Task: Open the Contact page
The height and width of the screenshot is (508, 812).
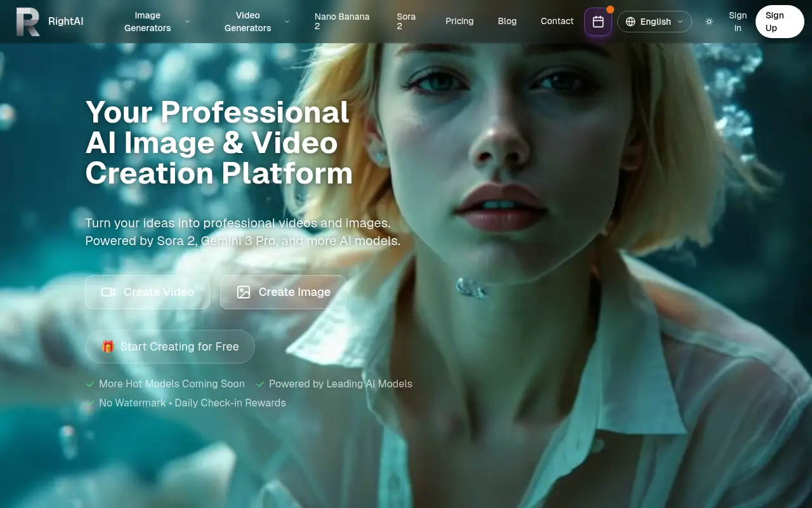Action: [557, 22]
